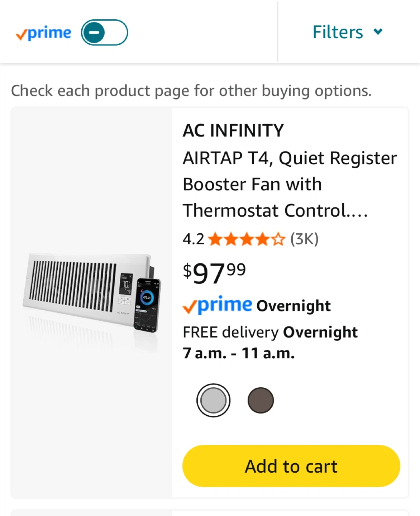Click the chevron arrow next to Filters
This screenshot has height=516, width=420.
pyautogui.click(x=378, y=32)
